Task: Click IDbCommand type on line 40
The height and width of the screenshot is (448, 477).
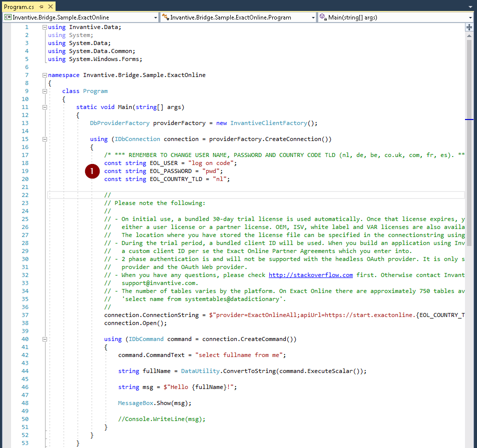Action: point(146,339)
